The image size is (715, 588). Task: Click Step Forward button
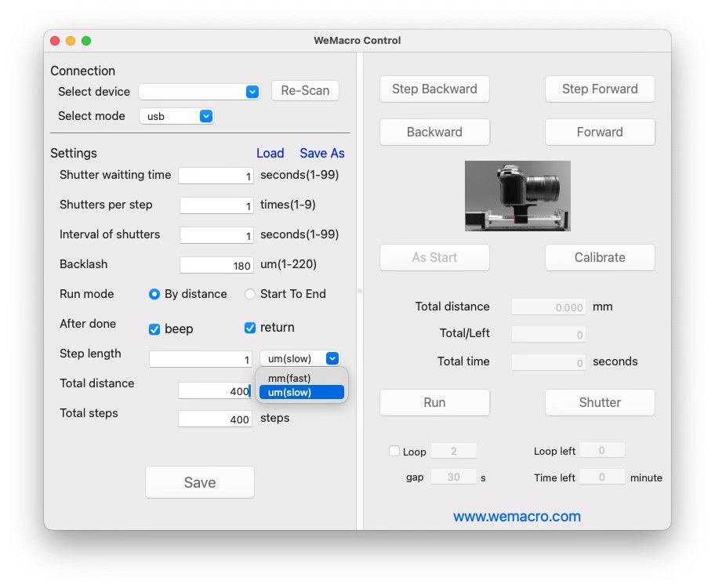(600, 89)
